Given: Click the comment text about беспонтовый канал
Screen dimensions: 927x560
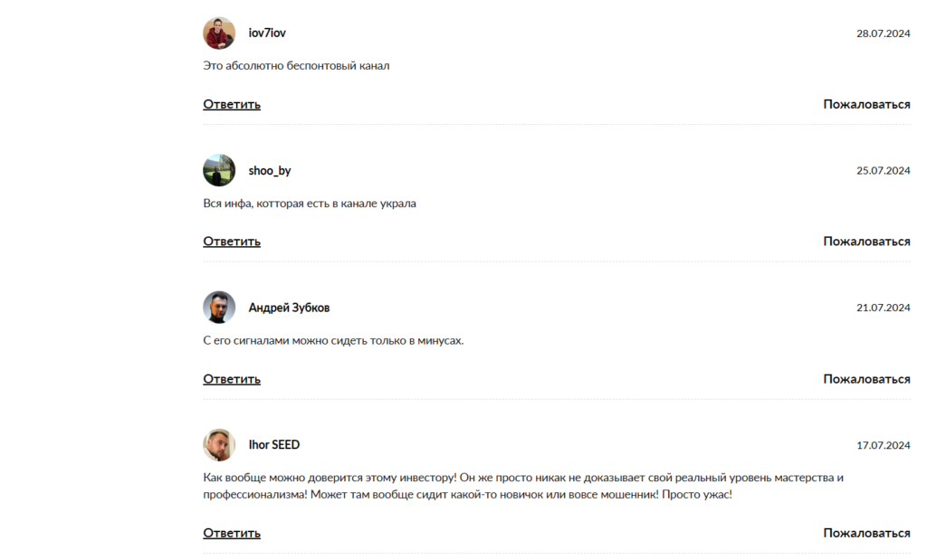Looking at the screenshot, I should 296,66.
